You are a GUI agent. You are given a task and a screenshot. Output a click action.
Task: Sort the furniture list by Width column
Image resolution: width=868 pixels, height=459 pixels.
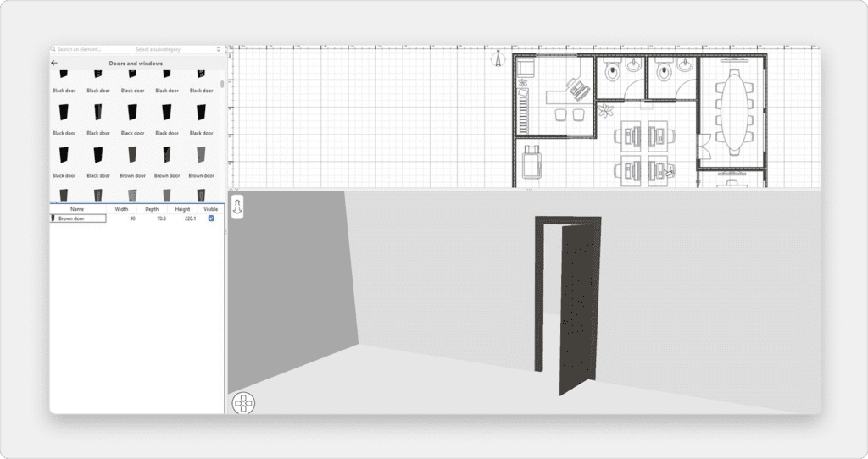coord(122,208)
